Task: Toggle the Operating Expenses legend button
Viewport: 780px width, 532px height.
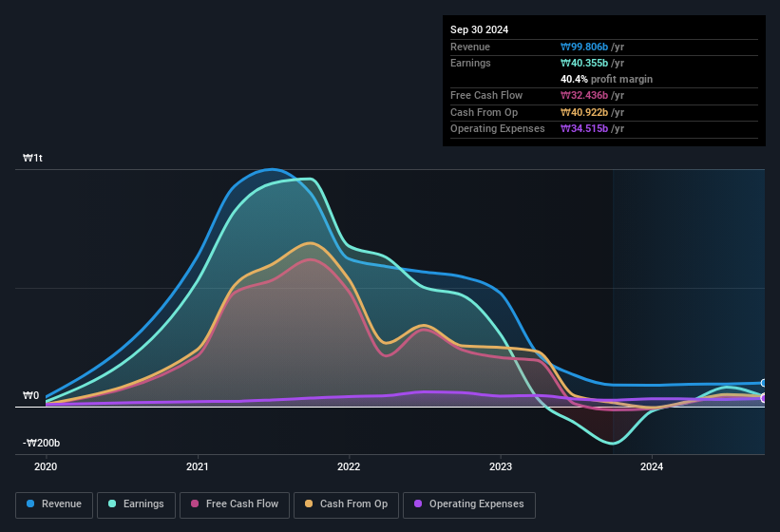Action: pyautogui.click(x=469, y=504)
